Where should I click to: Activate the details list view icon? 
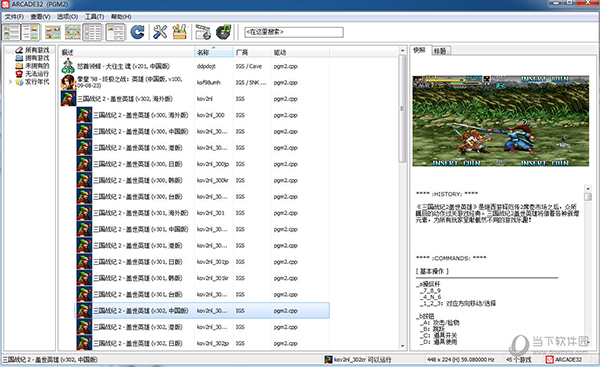coord(92,32)
